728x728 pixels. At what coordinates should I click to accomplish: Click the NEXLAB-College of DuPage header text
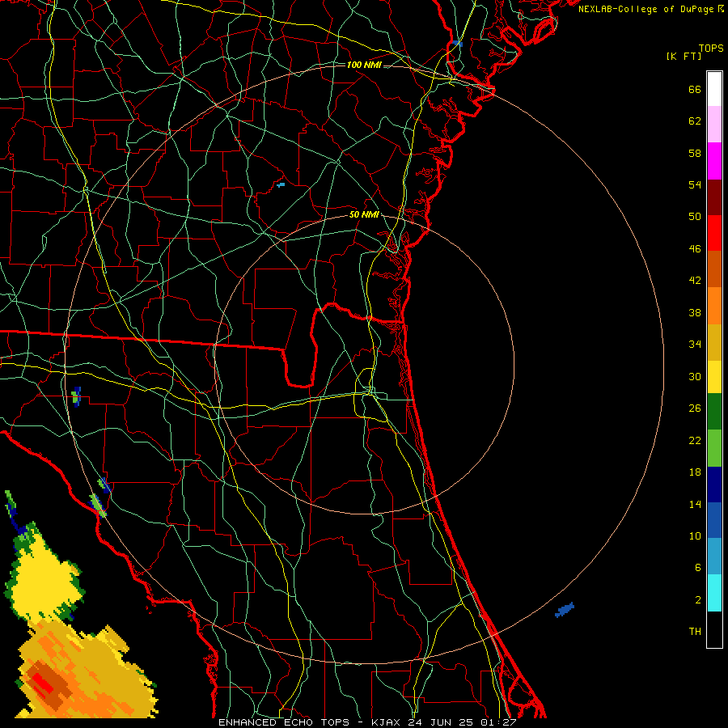tap(645, 9)
